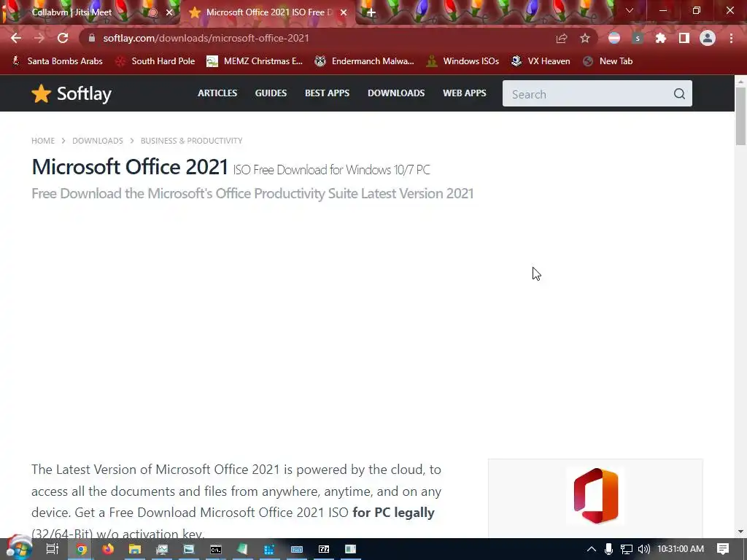Click the scrollbar down arrow

coord(740,532)
